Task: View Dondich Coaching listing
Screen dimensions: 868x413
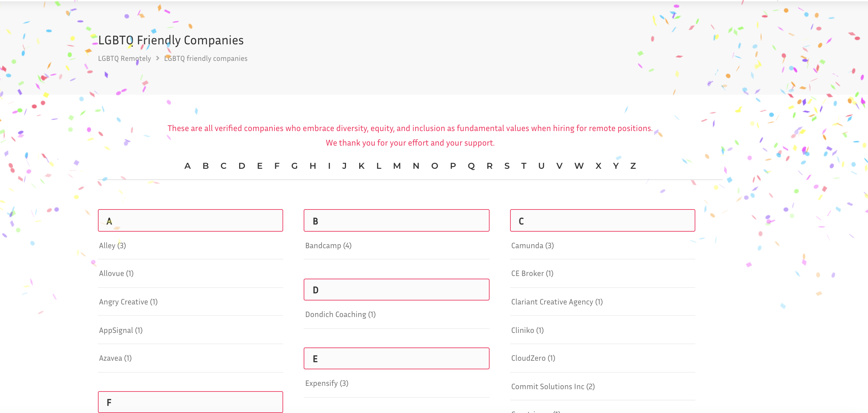Action: (x=340, y=314)
